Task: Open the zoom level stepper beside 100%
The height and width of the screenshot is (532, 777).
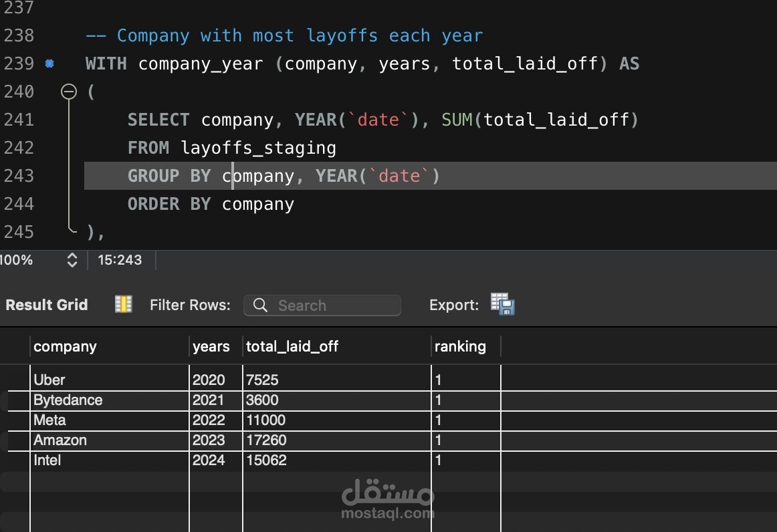Action: click(72, 260)
